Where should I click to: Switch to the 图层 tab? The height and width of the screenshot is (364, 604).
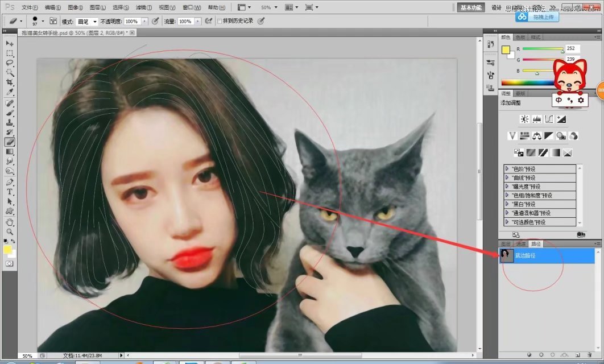pos(506,244)
